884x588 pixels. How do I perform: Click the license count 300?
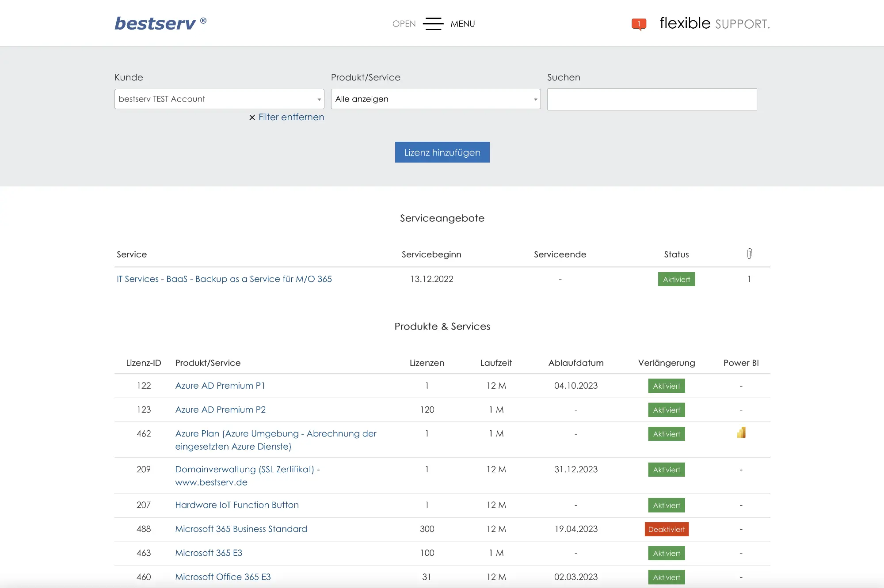point(427,529)
